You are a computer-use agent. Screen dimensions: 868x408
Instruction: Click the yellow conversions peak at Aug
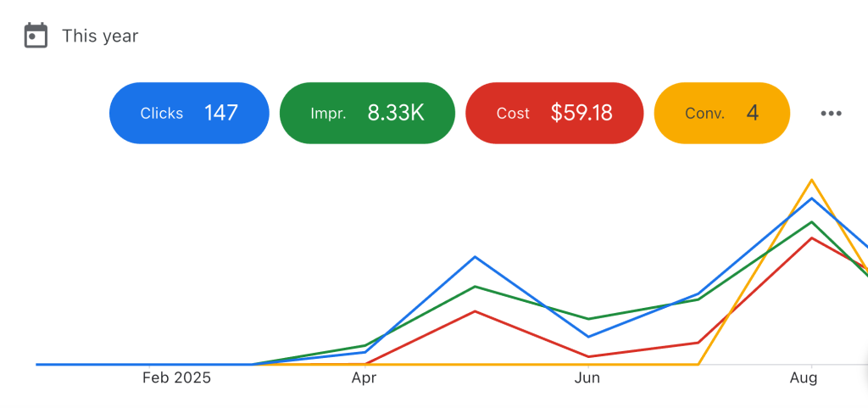(812, 180)
